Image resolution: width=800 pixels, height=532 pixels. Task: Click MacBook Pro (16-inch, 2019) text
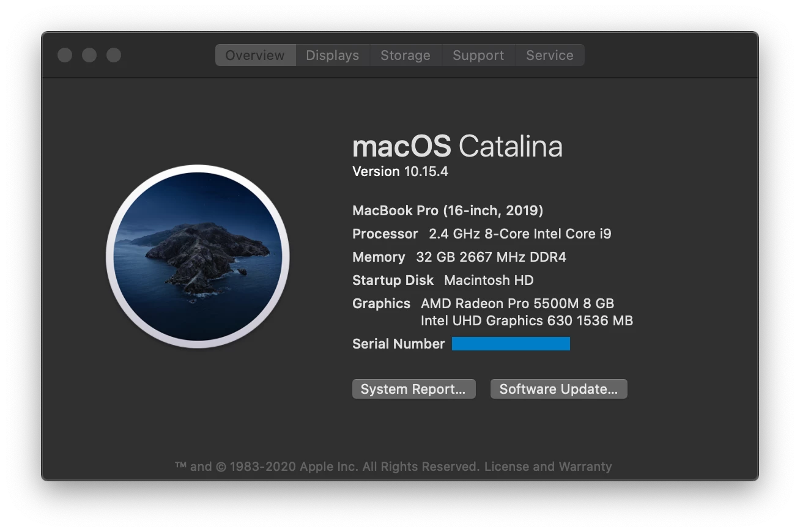448,211
